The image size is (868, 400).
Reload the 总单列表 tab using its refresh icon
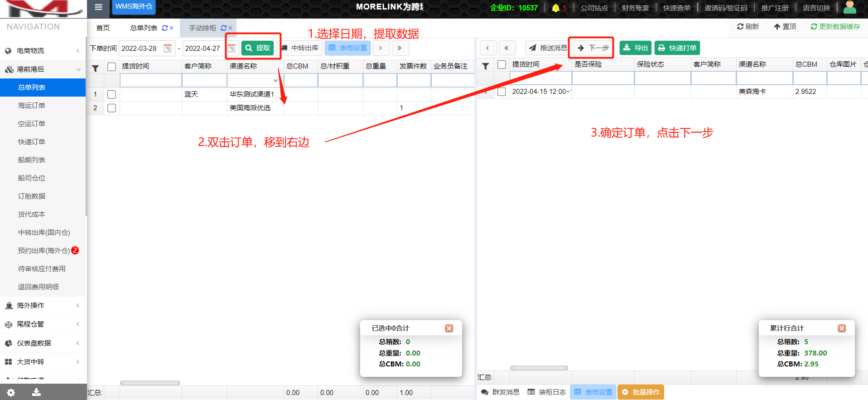pos(165,28)
